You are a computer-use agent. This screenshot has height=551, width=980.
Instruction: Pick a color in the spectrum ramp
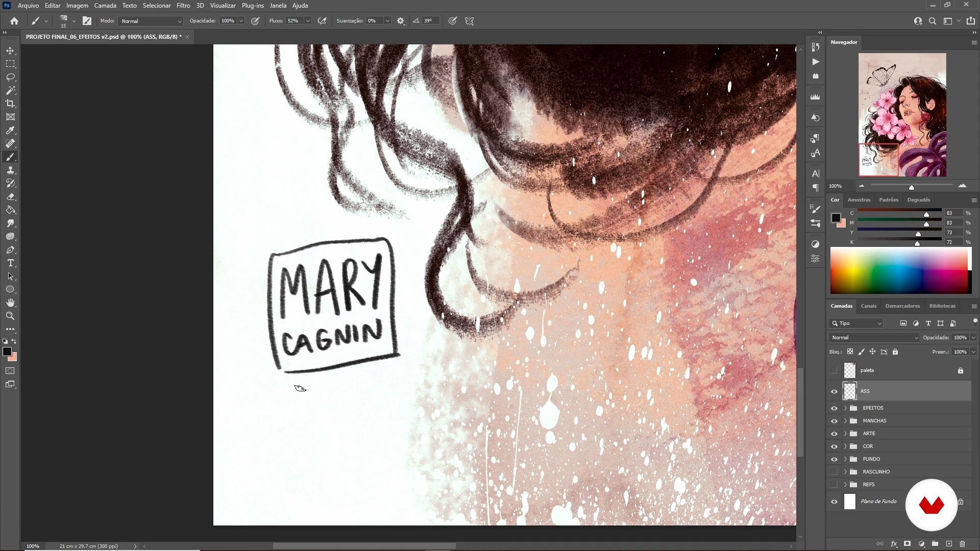[x=900, y=271]
